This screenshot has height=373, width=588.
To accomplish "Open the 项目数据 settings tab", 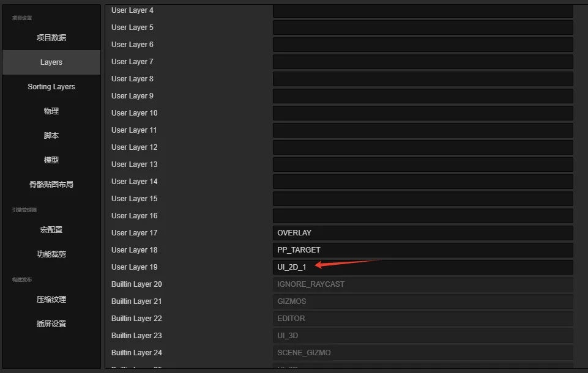I will pyautogui.click(x=51, y=37).
